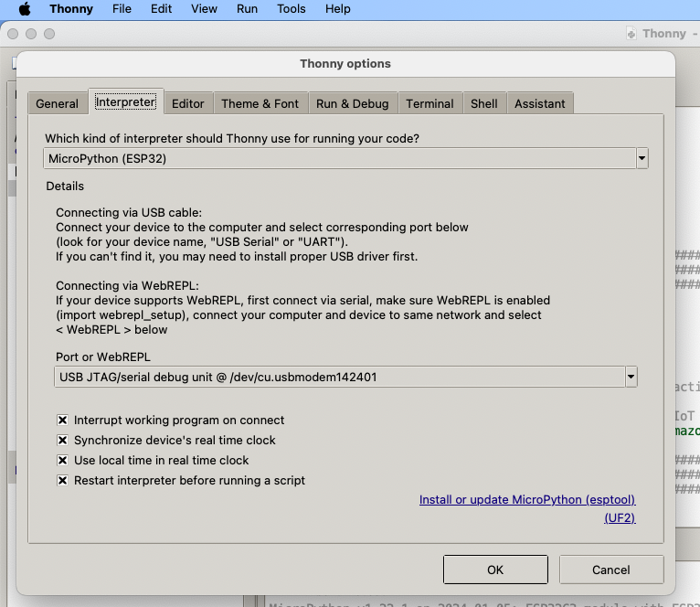Click the "Details" section label
Viewport: 700px width, 607px height.
65,186
